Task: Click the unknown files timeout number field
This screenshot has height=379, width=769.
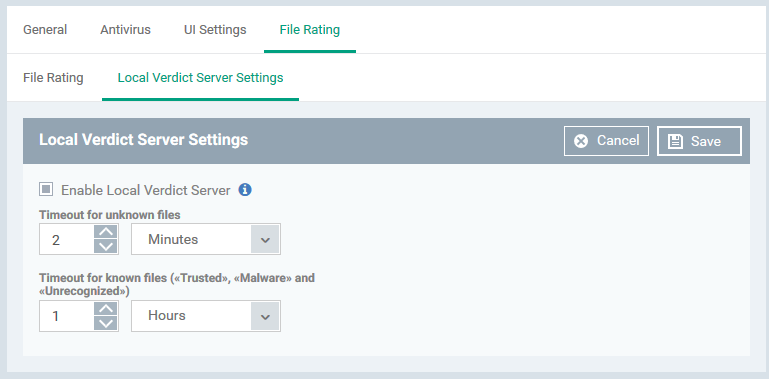Action: coord(67,239)
